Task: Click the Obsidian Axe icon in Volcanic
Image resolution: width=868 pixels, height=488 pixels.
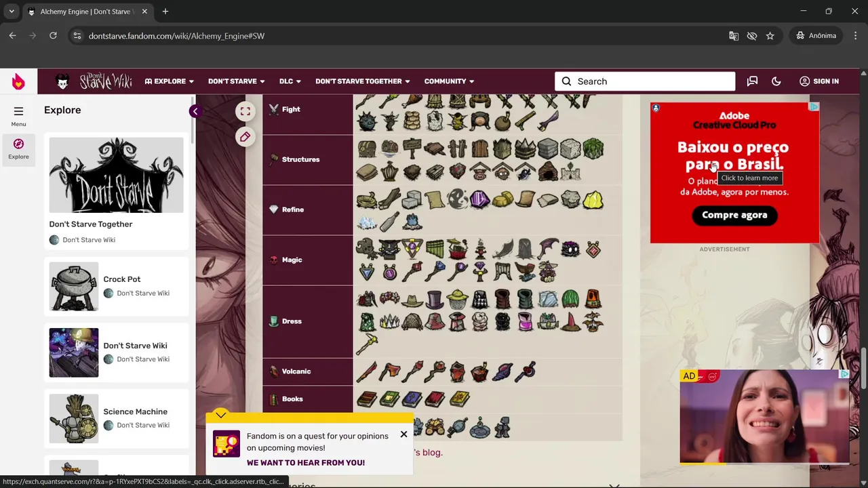Action: pos(390,371)
